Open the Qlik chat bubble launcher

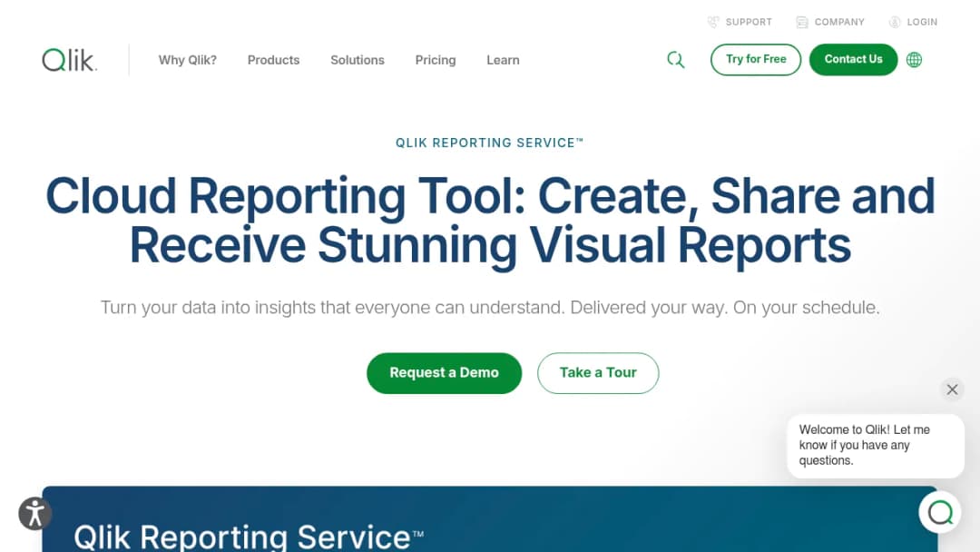tap(940, 513)
